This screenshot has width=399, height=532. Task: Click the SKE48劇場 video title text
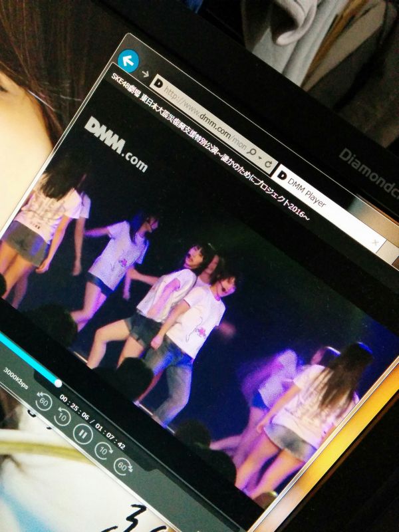(x=210, y=147)
